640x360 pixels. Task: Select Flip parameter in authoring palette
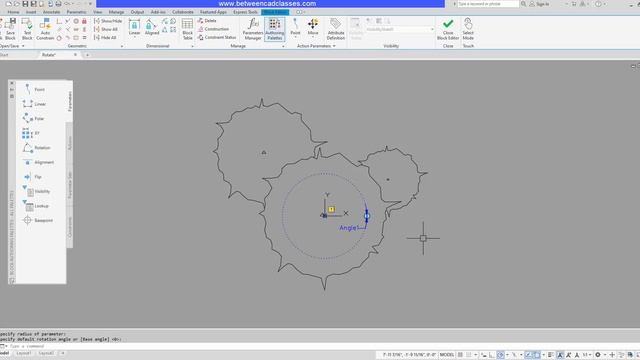coord(33,177)
